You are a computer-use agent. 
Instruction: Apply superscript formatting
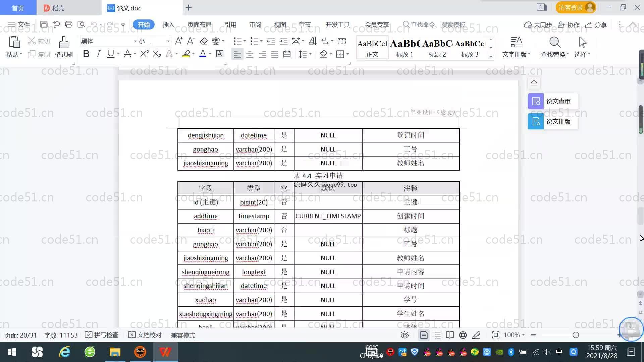pyautogui.click(x=145, y=54)
